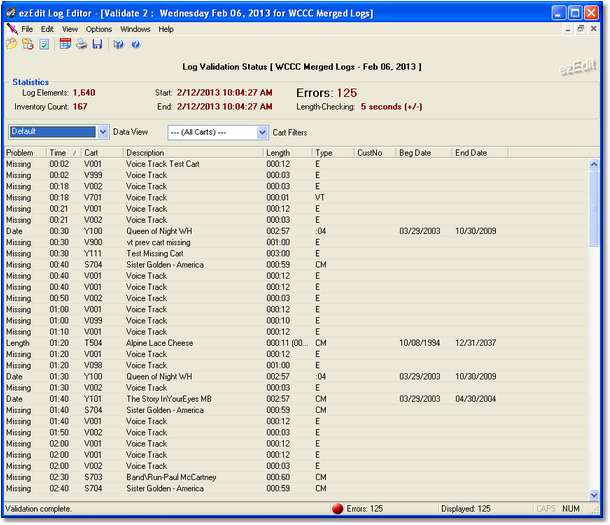Image resolution: width=610 pixels, height=525 pixels.
Task: Click the What's This context help icon
Action: [119, 44]
